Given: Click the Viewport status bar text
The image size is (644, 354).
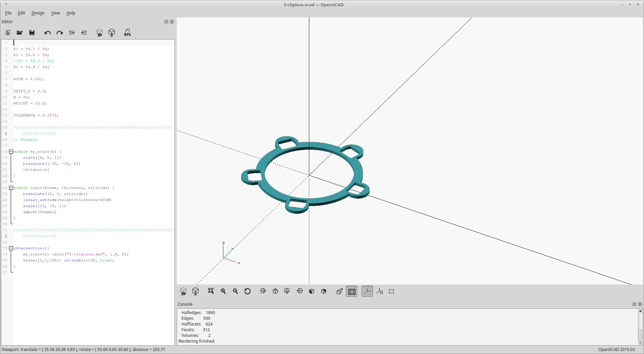Looking at the screenshot, I should click(x=84, y=350).
